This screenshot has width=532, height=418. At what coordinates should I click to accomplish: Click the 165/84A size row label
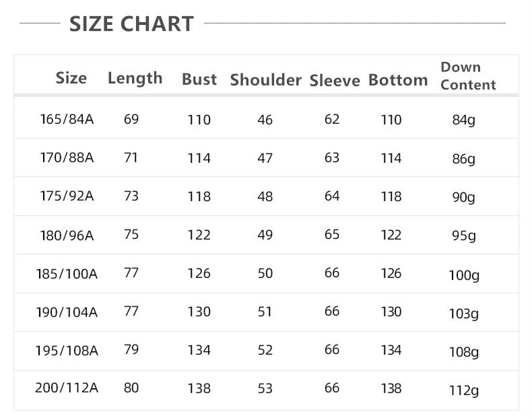click(67, 119)
